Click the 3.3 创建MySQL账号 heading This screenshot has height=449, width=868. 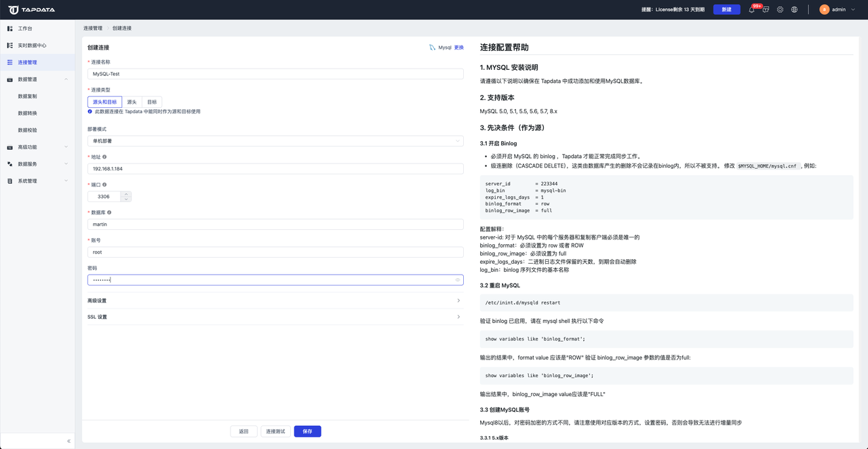click(x=505, y=410)
